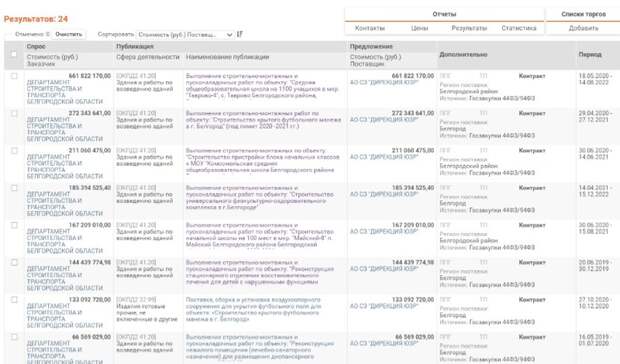The width and height of the screenshot is (620, 364).
Task: Open the supplier link in the first row
Action: click(x=384, y=82)
